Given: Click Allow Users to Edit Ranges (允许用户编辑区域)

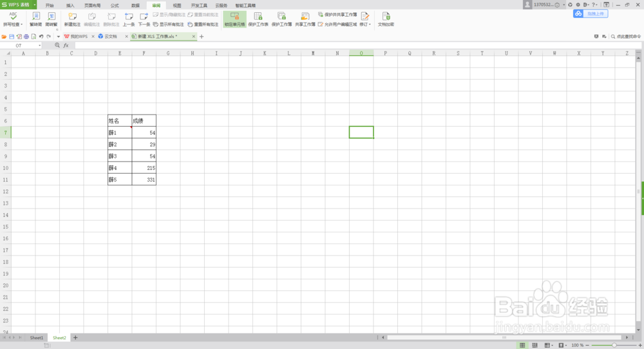Looking at the screenshot, I should 337,24.
